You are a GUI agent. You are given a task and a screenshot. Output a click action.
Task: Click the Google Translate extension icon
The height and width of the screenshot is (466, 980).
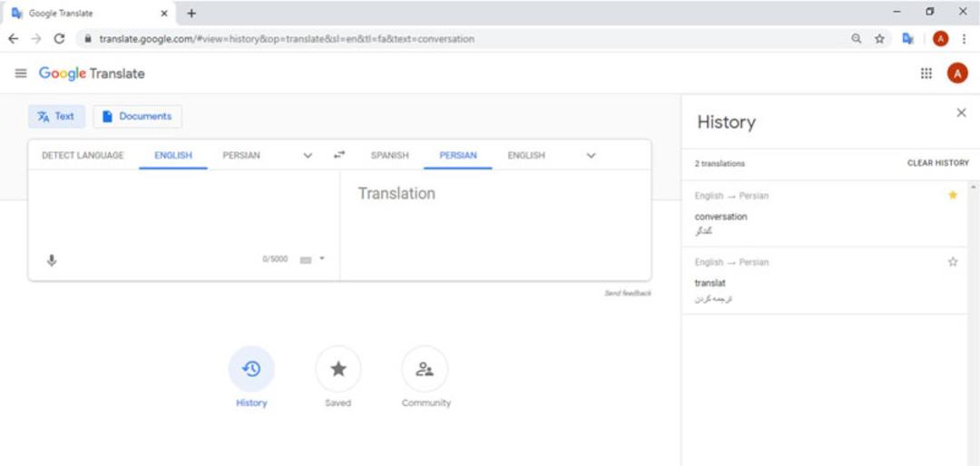[x=908, y=39]
